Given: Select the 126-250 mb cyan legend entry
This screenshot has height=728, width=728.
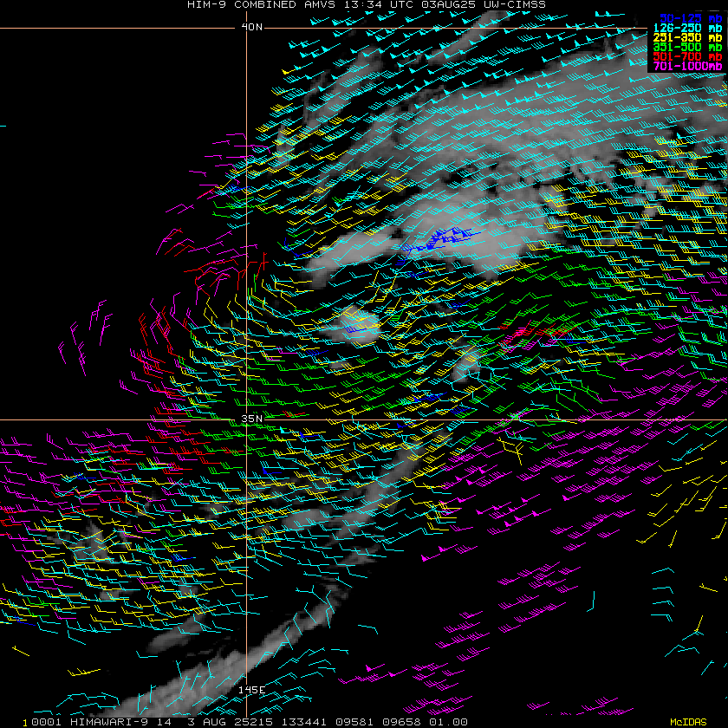Looking at the screenshot, I should [689, 28].
